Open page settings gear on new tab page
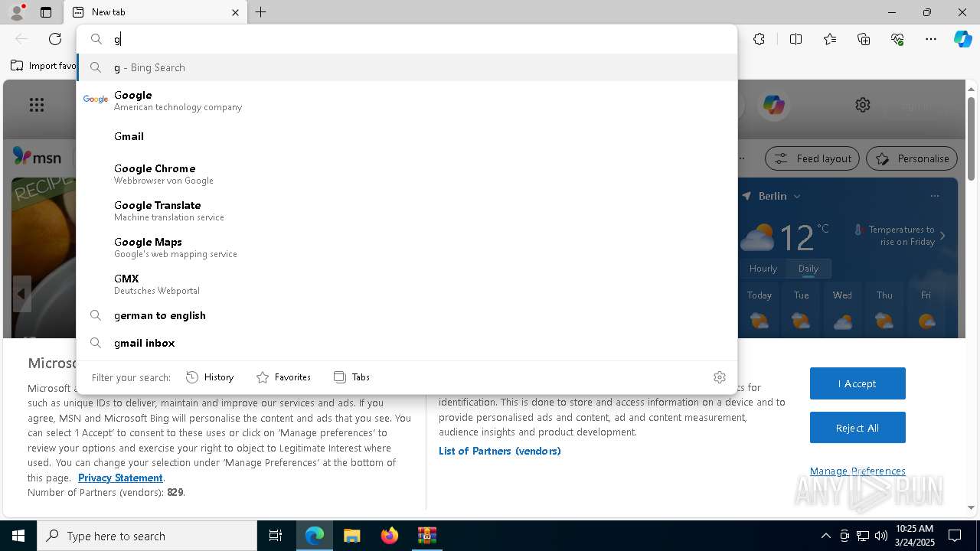980x551 pixels. (863, 105)
